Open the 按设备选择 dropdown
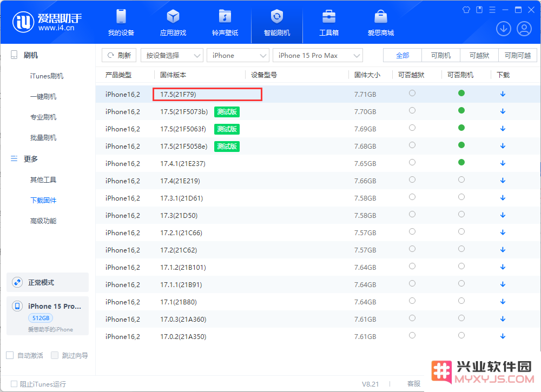The image size is (541, 392). click(172, 55)
